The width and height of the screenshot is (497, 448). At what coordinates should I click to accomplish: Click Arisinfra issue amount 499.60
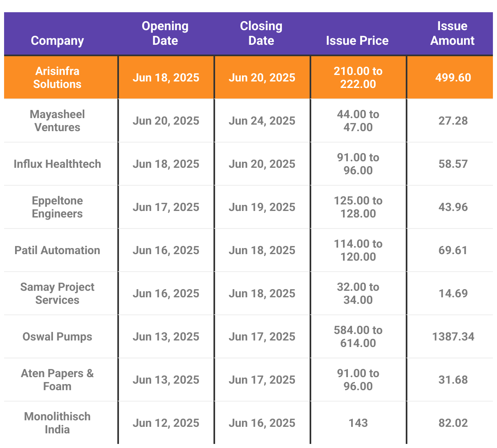(x=453, y=77)
